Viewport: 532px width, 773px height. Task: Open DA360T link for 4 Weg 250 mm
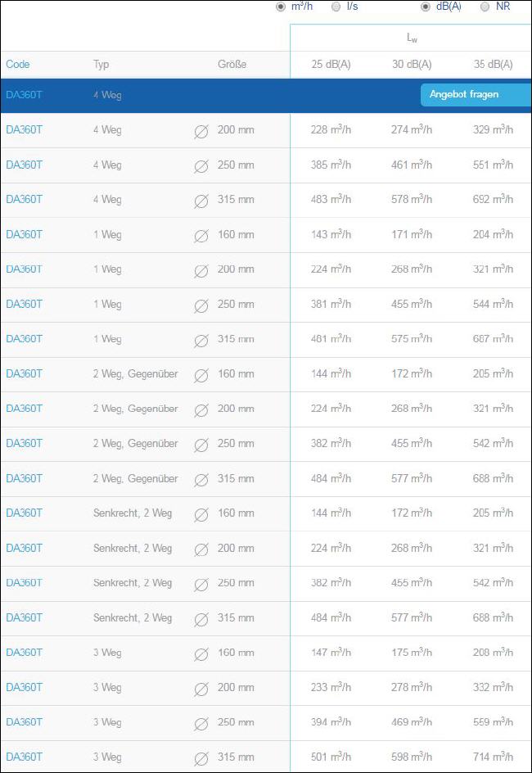[x=24, y=165]
